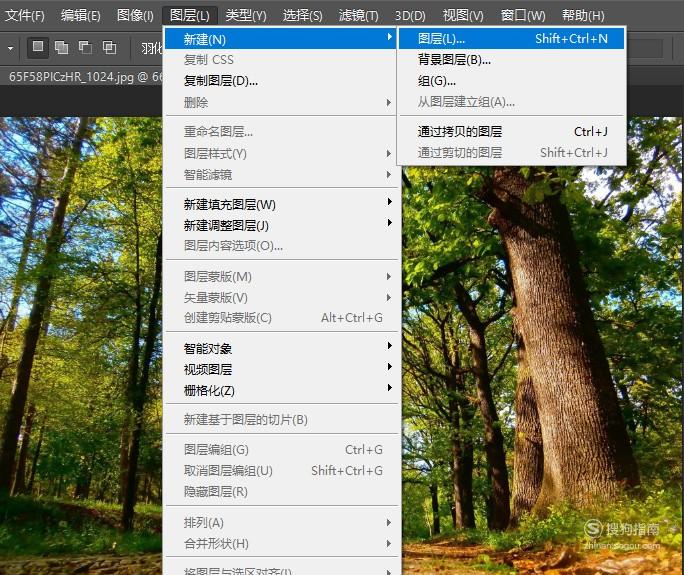684x575 pixels.
Task: Open the 图层(L) menu
Action: coord(190,16)
